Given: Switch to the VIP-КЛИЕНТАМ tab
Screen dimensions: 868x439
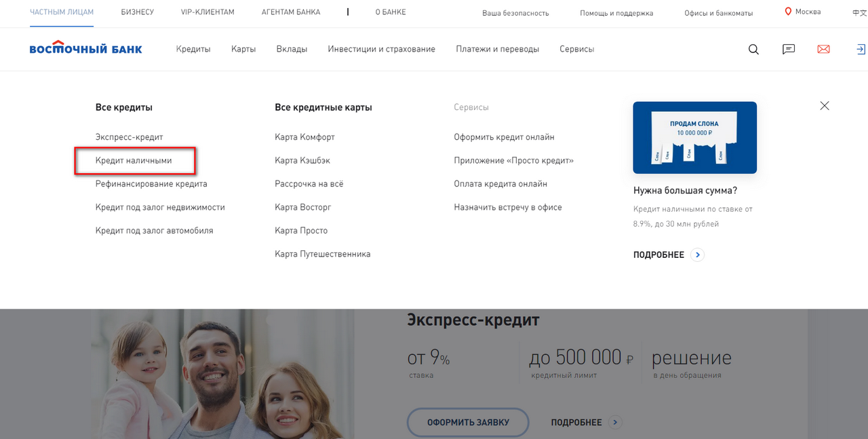Looking at the screenshot, I should (x=208, y=12).
